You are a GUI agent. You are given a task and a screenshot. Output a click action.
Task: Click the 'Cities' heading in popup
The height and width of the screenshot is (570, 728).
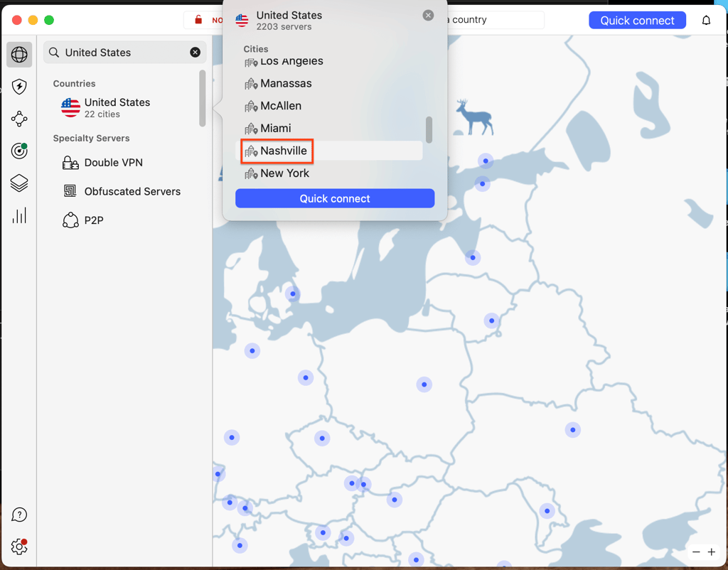tap(256, 49)
